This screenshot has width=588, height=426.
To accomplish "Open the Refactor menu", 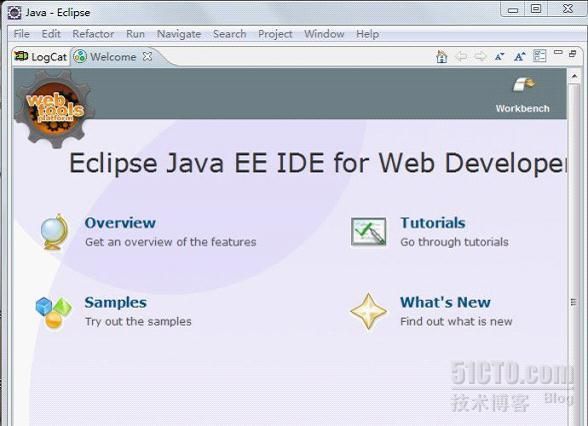I will (93, 34).
